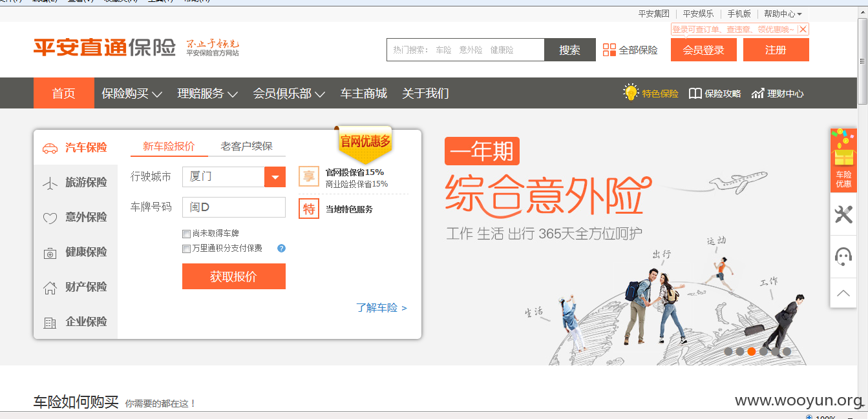Click 注册 button
868x419 pixels.
pyautogui.click(x=776, y=50)
